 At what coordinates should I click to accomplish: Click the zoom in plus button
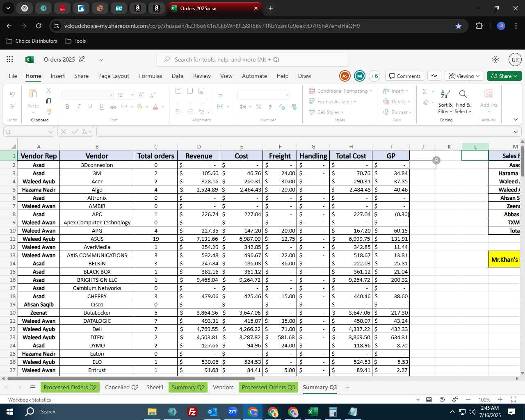500,399
